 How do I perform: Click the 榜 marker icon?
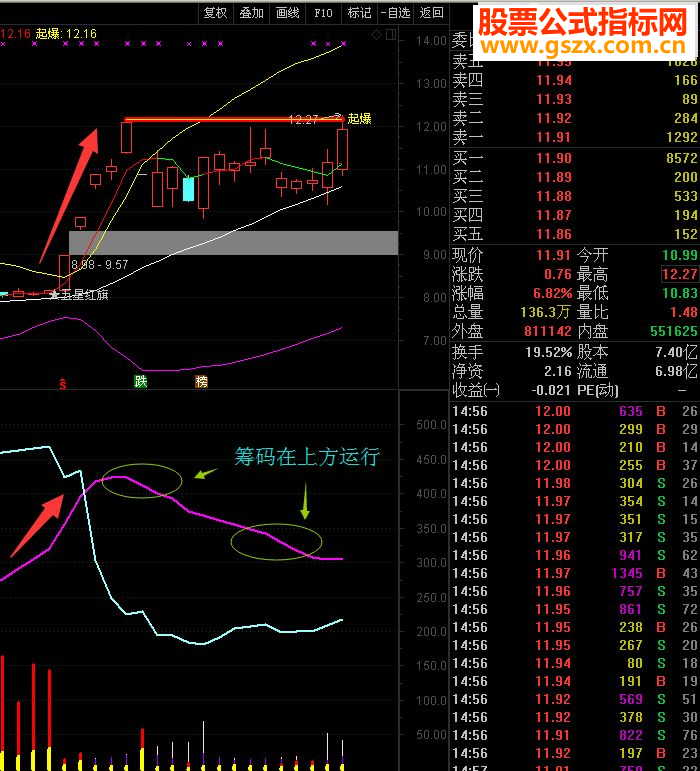(x=201, y=381)
